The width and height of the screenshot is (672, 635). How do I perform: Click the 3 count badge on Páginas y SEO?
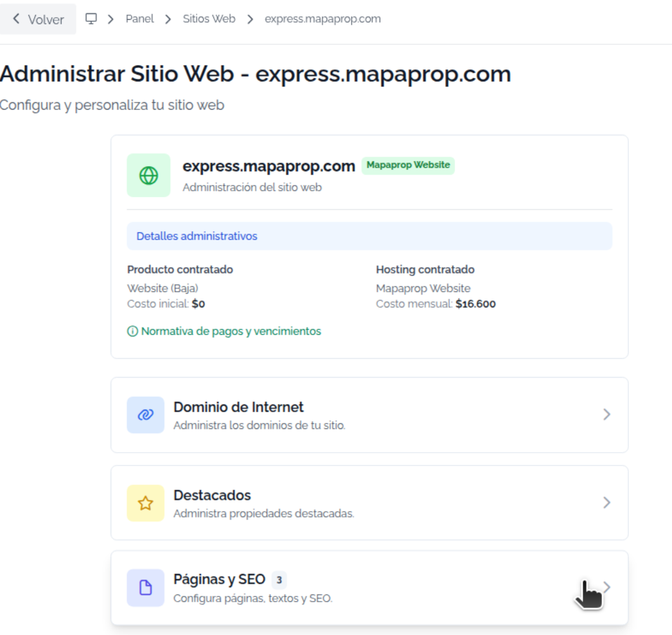coord(279,580)
